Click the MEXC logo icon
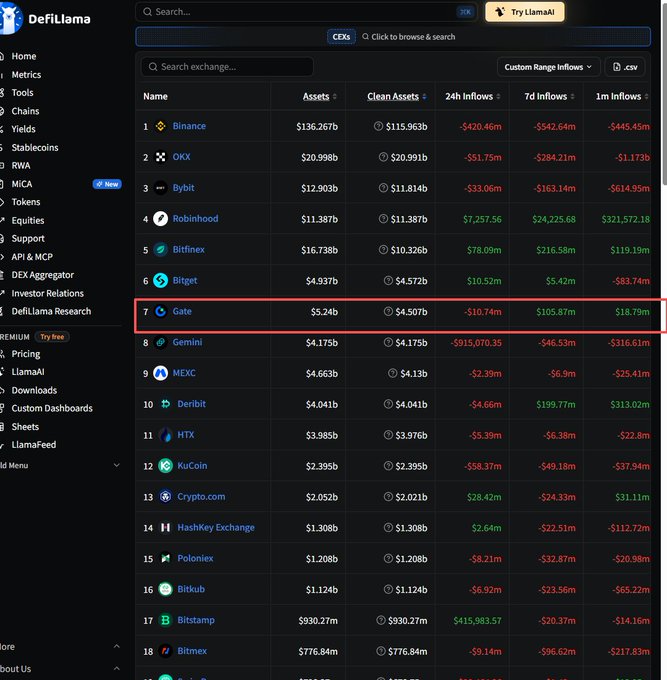The image size is (667, 680). 160,373
